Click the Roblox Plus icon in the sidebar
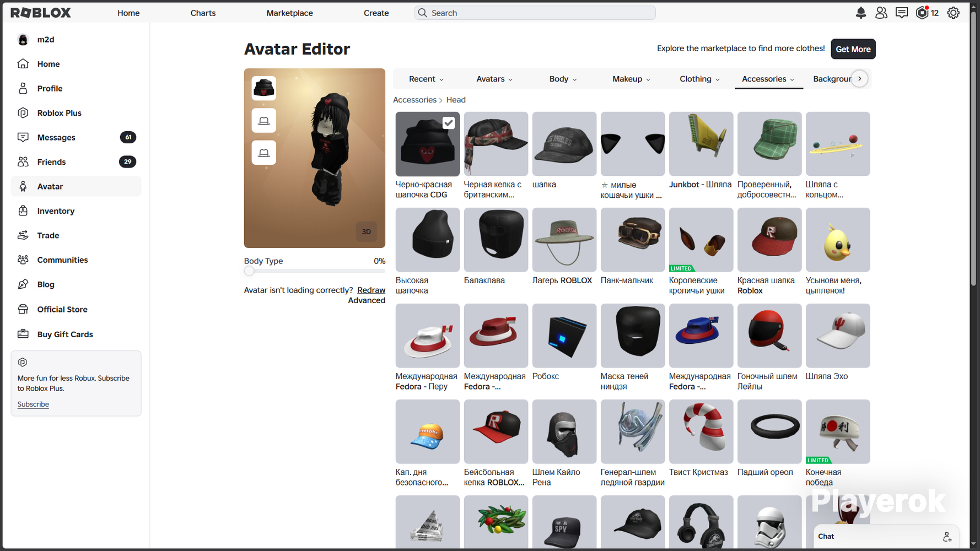Viewport: 980px width, 551px height. tap(23, 113)
